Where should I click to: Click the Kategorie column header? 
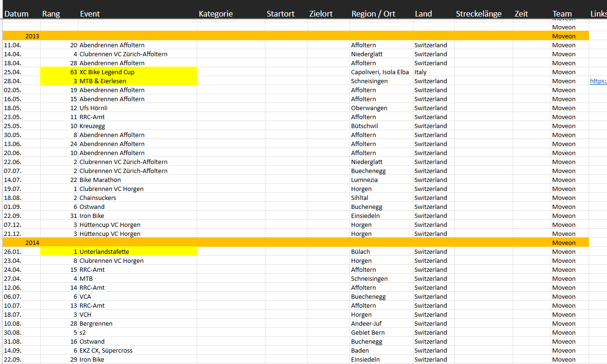point(216,14)
